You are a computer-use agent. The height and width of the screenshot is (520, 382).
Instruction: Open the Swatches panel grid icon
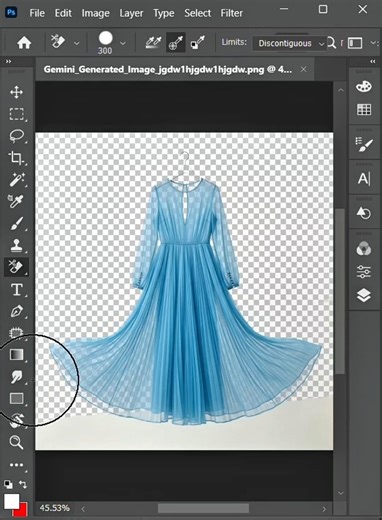point(364,109)
